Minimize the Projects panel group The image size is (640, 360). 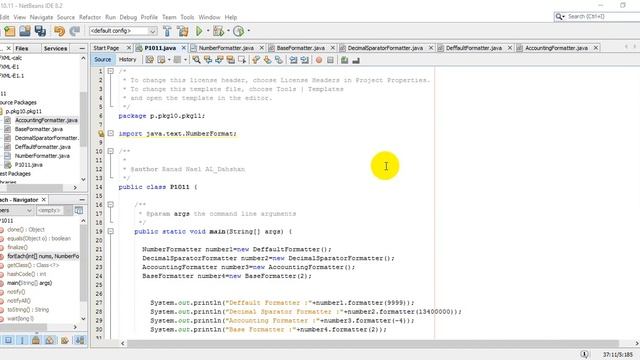click(82, 48)
